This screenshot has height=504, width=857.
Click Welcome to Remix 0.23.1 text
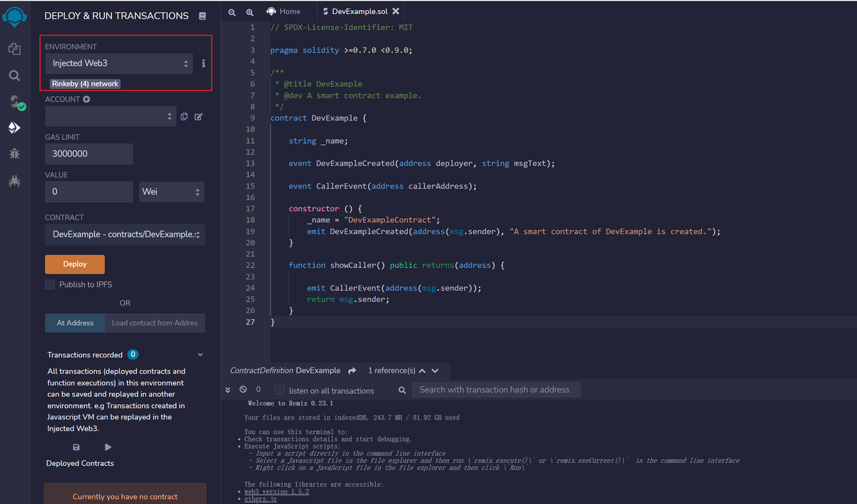coord(291,404)
